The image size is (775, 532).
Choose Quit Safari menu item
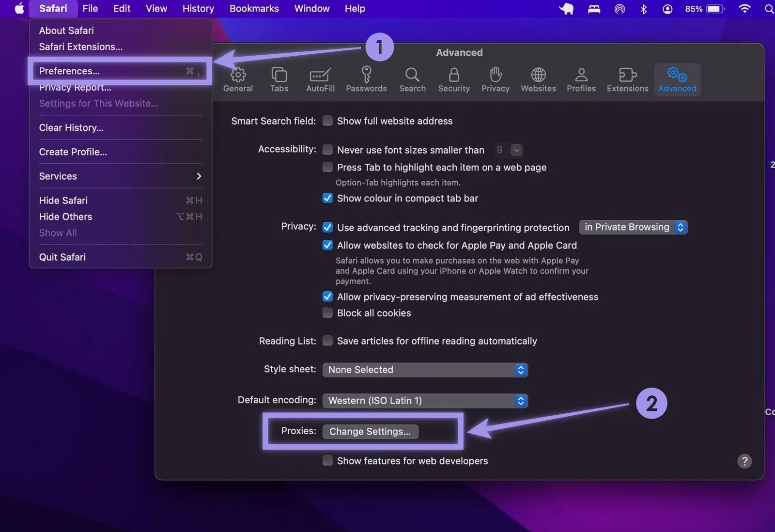pos(120,257)
